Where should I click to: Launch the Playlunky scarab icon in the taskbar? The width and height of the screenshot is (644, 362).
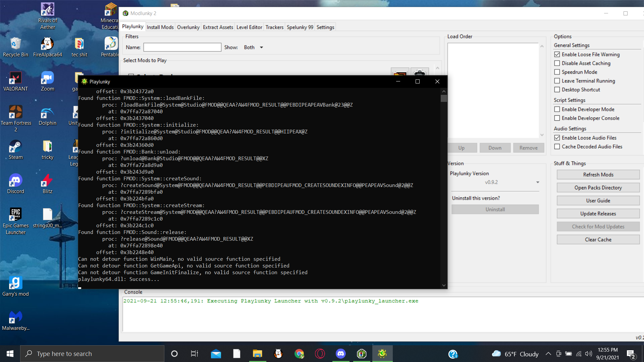382,354
